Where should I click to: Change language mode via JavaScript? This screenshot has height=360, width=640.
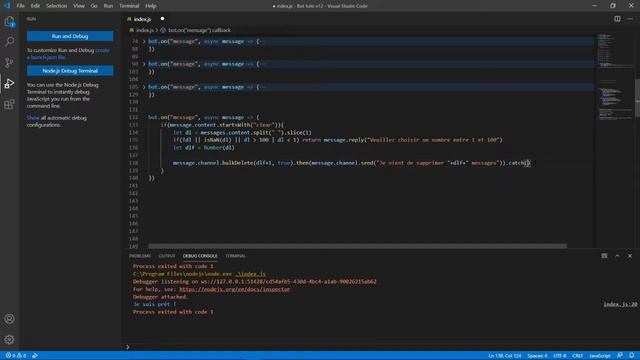point(600,356)
